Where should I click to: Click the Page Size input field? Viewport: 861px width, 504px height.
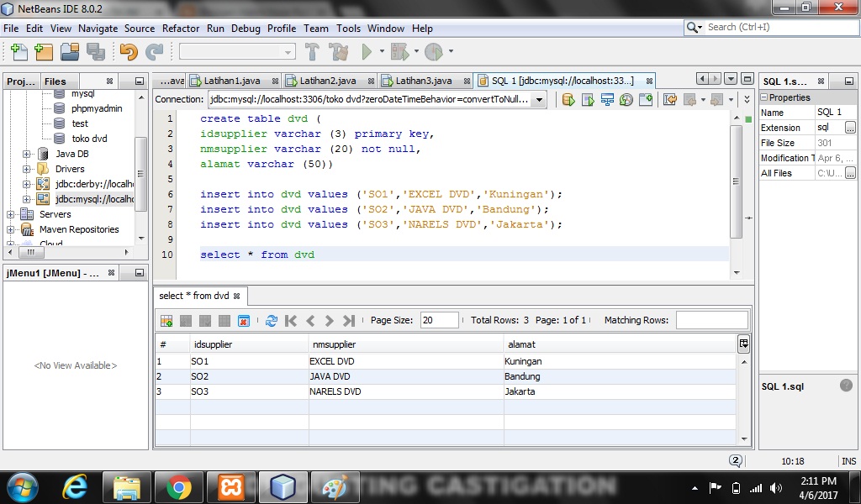point(439,320)
